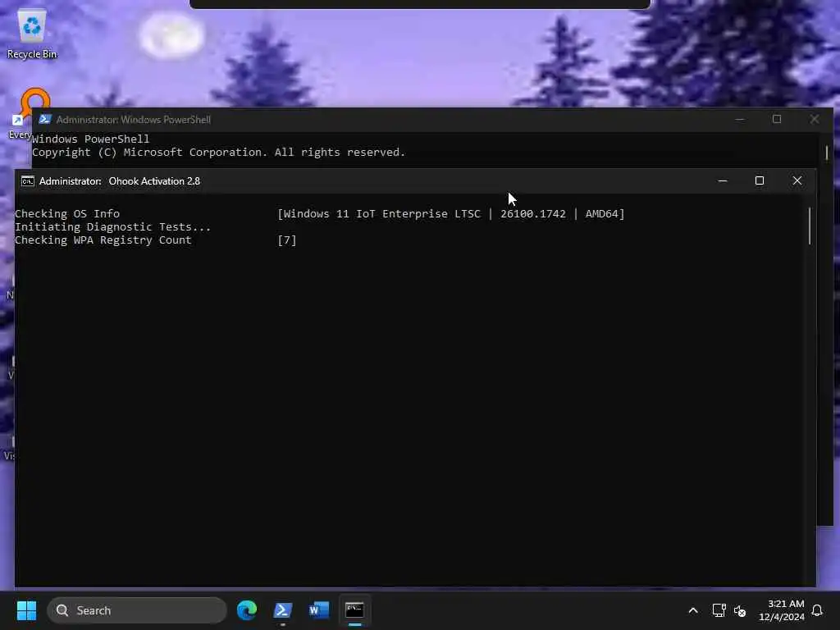
Task: Click the 'Copyright (C) Microsoft Corporation' line
Action: 218,152
